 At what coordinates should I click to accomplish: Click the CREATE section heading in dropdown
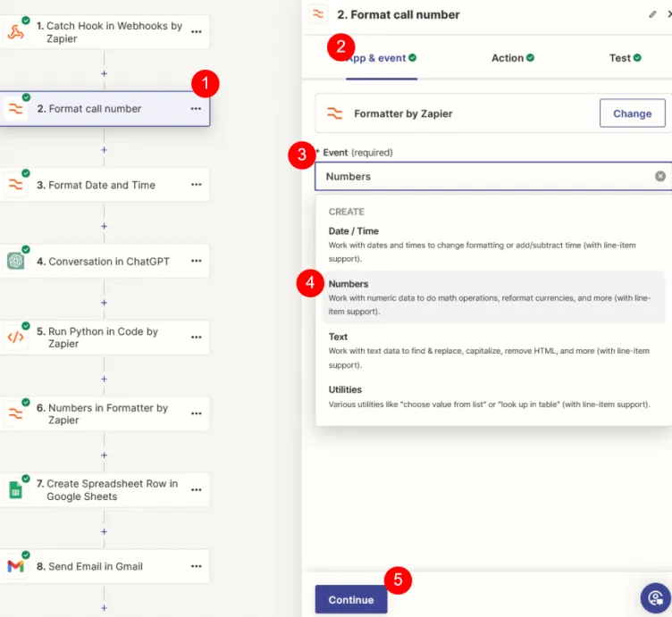pos(347,212)
